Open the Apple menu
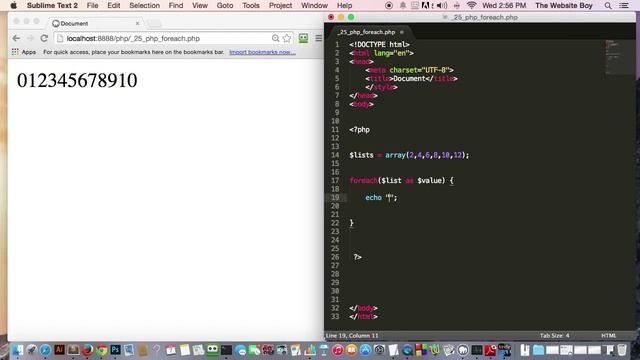The height and width of the screenshot is (360, 640). tap(13, 5)
